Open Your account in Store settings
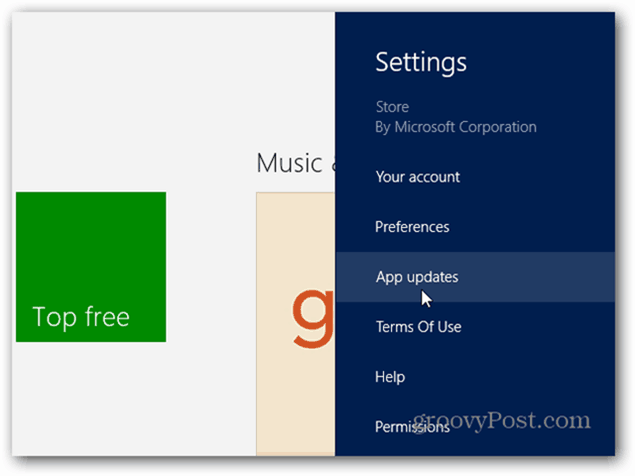The height and width of the screenshot is (476, 635). pyautogui.click(x=418, y=177)
